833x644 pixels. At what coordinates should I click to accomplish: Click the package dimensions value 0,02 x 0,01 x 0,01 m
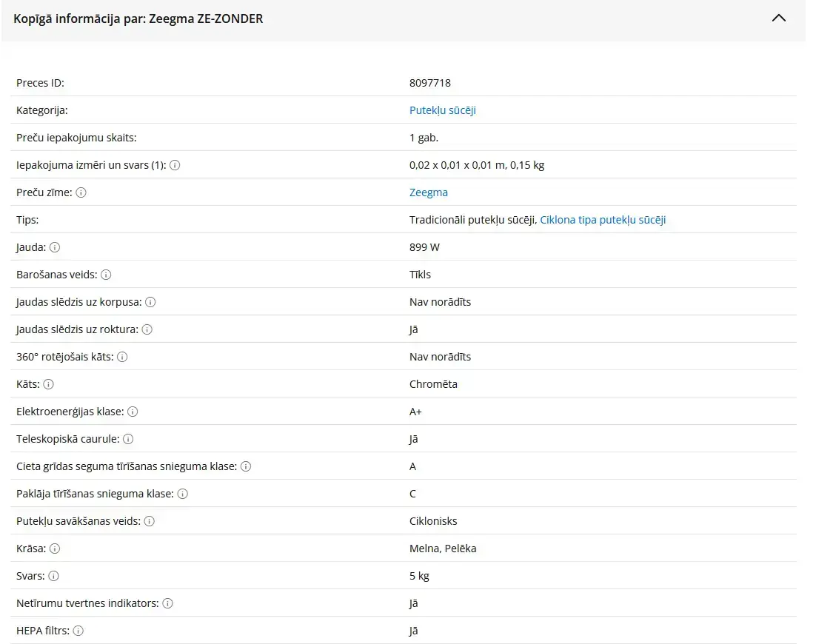(458, 165)
